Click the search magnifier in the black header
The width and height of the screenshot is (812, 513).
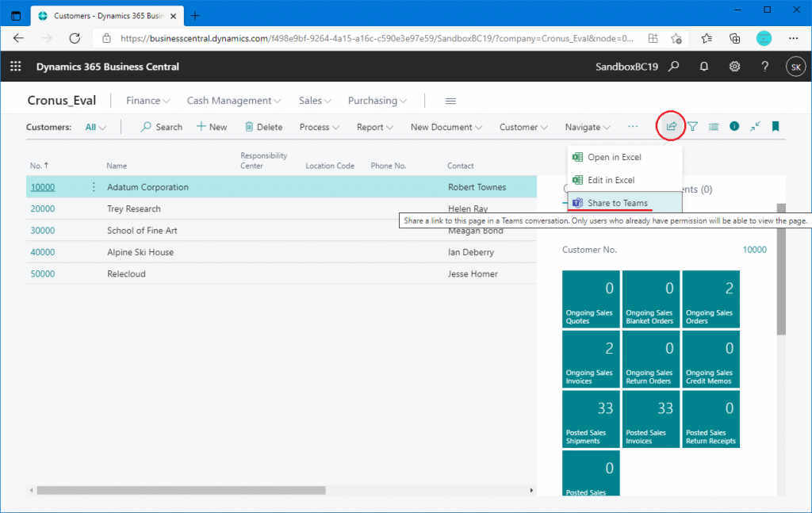tap(673, 67)
